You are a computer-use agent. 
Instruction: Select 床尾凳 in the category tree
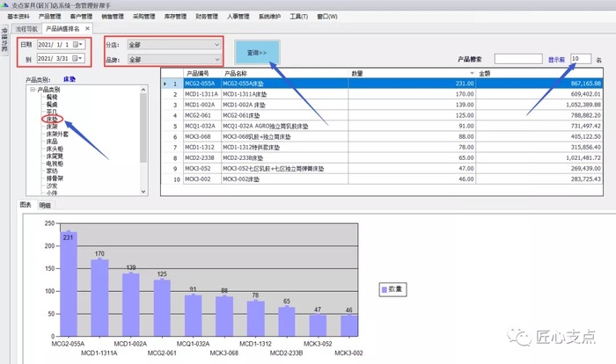pos(55,157)
